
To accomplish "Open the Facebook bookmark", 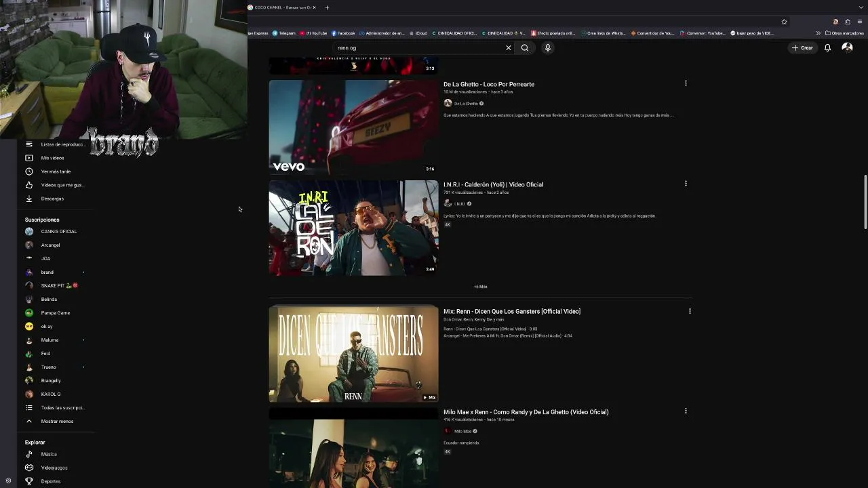I will [343, 33].
